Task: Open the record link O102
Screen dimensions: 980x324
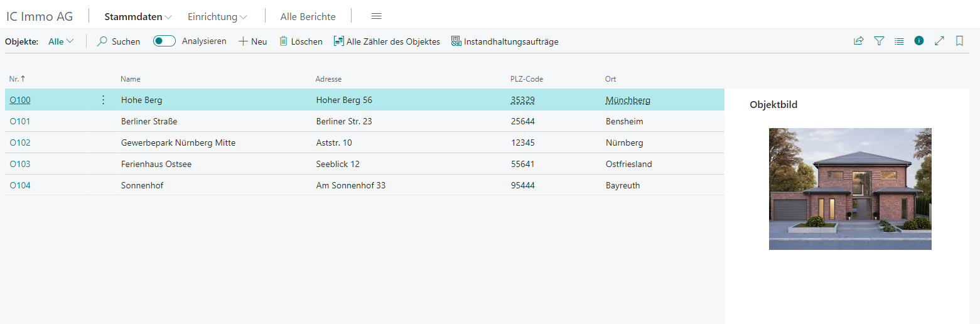Action: click(x=20, y=143)
